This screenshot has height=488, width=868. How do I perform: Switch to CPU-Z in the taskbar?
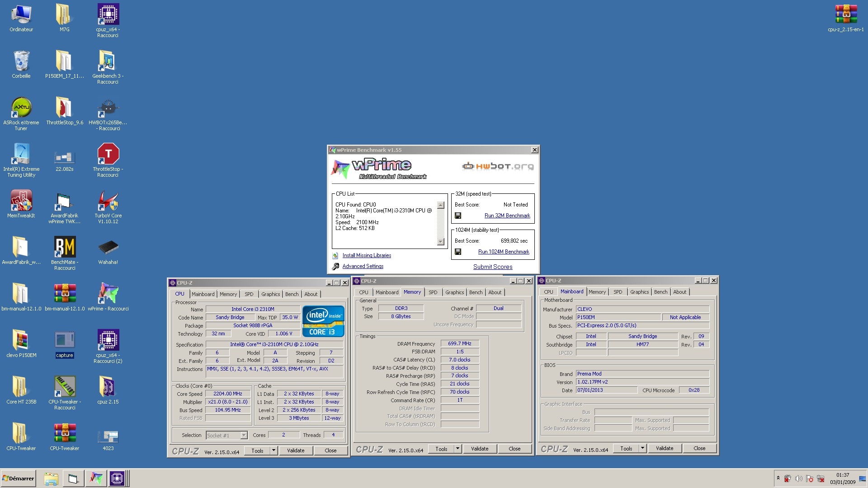(x=117, y=479)
